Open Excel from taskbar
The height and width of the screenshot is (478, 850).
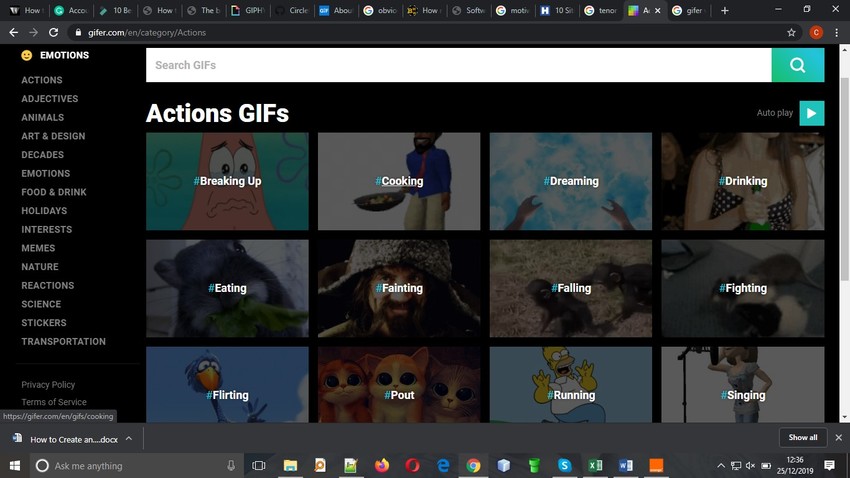595,466
